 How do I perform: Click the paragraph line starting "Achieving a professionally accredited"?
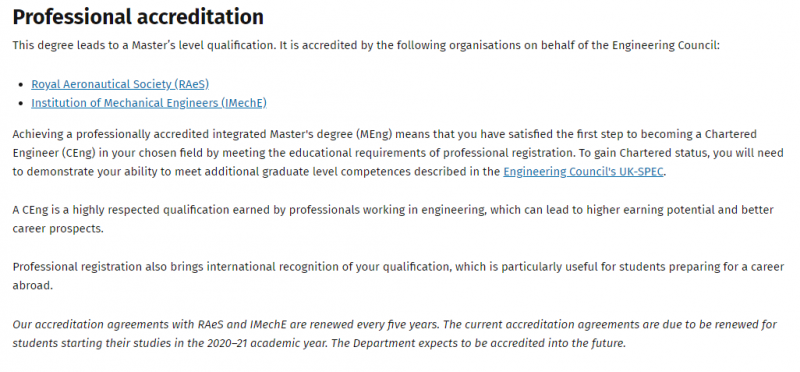pos(384,134)
